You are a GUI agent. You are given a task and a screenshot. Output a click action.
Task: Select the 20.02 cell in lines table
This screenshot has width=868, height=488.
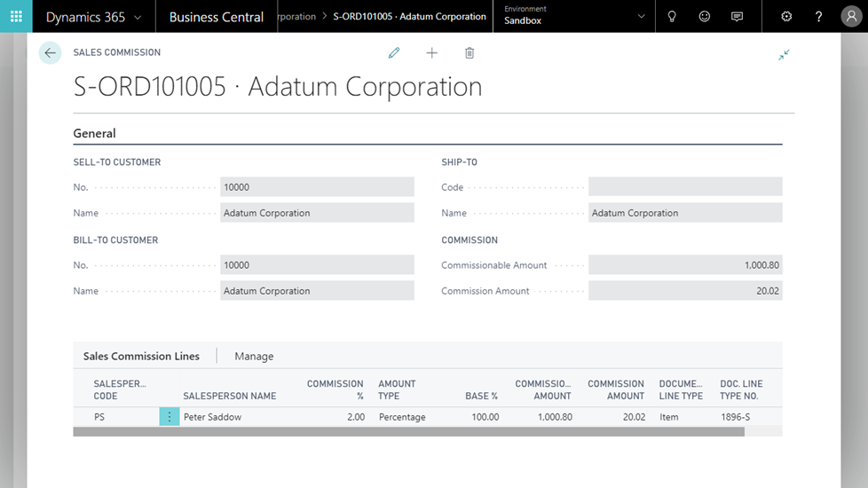pyautogui.click(x=634, y=417)
